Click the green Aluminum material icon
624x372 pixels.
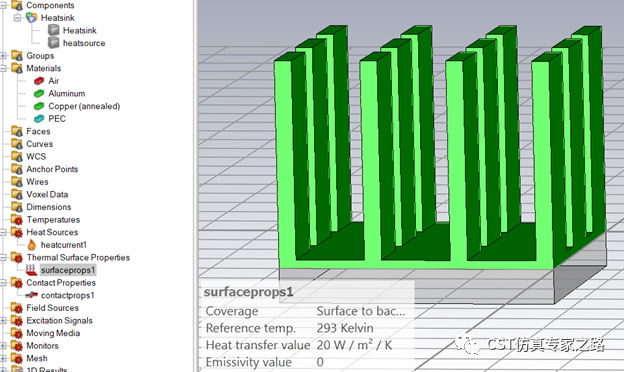[39, 93]
